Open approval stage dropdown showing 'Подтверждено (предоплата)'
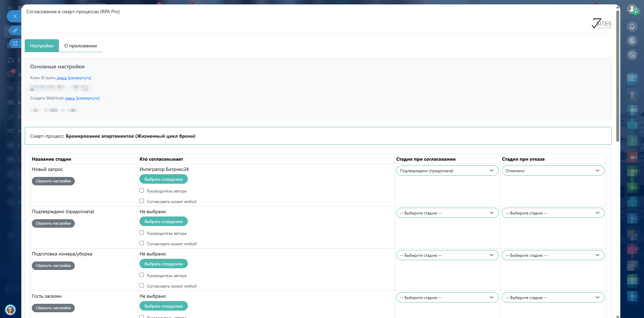This screenshot has height=318, width=644. (x=447, y=171)
